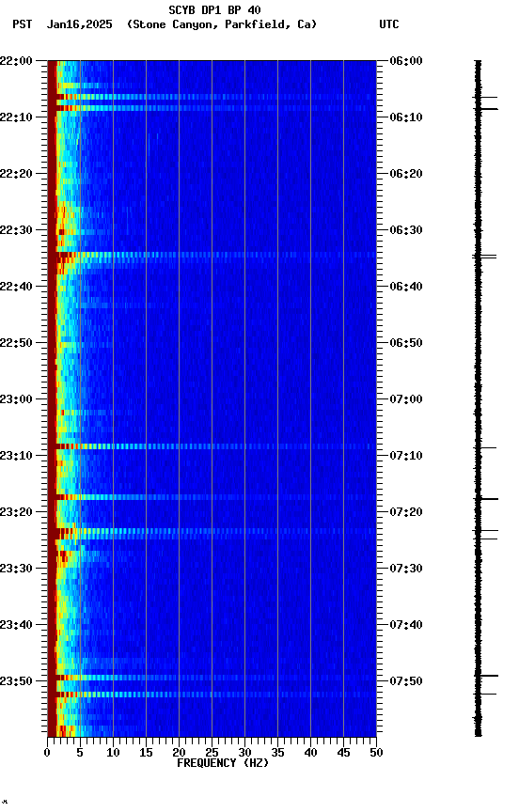Click the seismogram spike just before 07:50 UTC
The image size is (519, 812).
click(486, 676)
